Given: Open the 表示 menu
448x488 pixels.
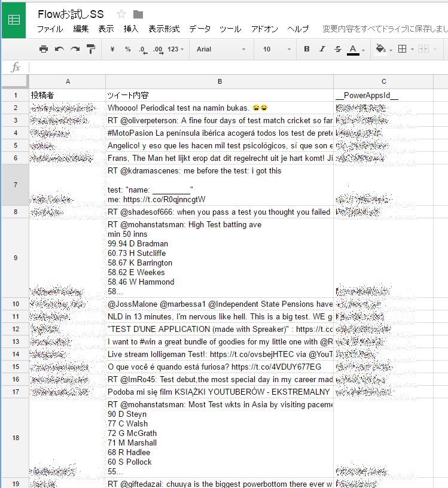Looking at the screenshot, I should [106, 29].
